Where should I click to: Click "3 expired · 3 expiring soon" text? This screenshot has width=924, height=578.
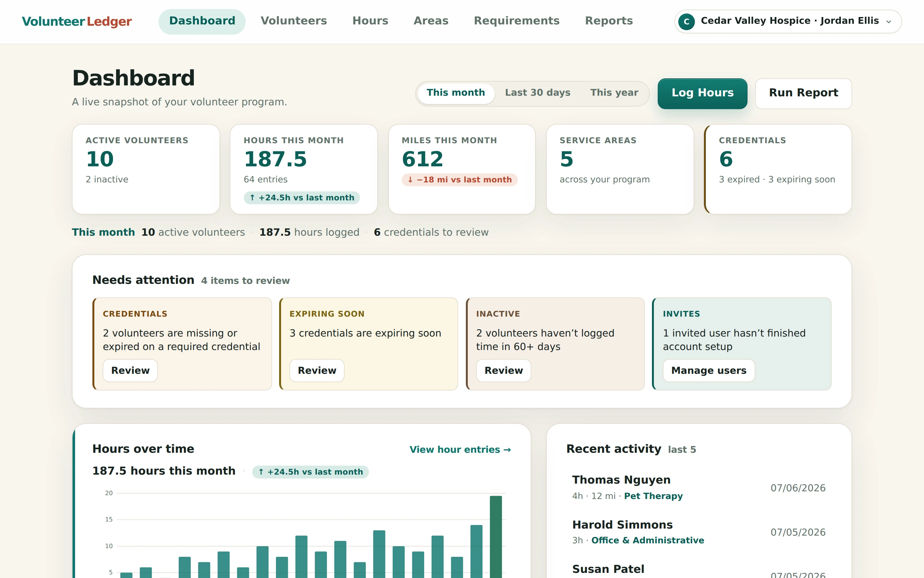[x=777, y=180]
